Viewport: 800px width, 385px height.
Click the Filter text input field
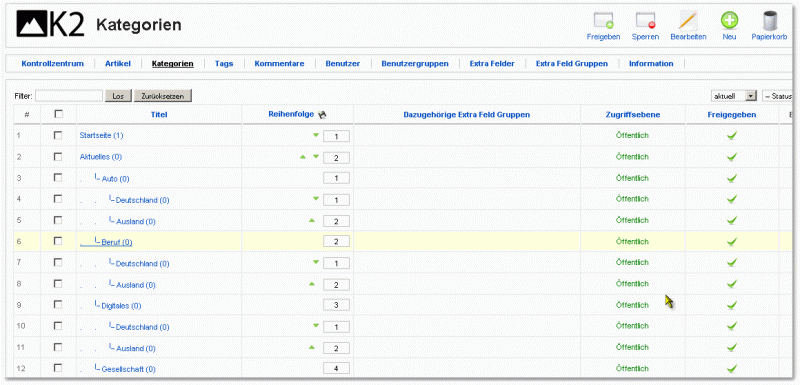69,96
